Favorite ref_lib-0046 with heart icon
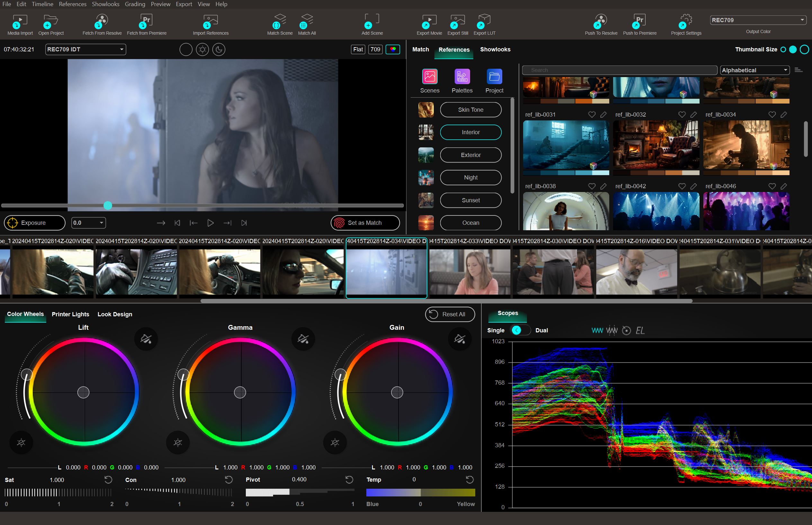812x525 pixels. coord(772,186)
